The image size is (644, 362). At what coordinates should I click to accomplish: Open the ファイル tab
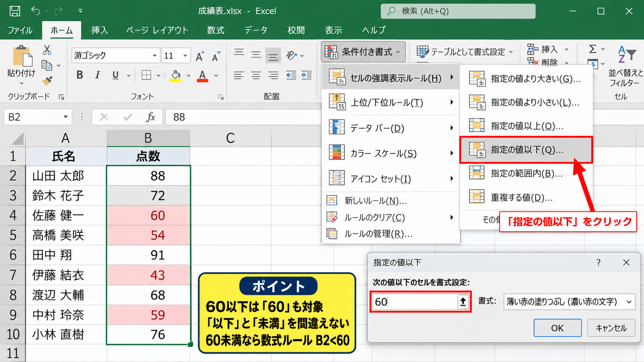(20, 30)
